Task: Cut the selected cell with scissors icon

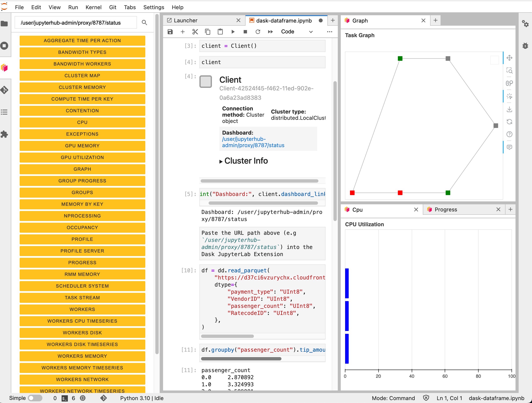Action: (x=195, y=32)
